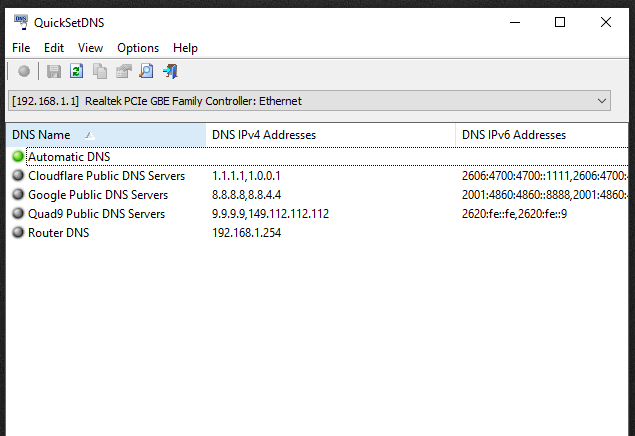Click the Properties toolbar icon
Screen dimensions: 635x436
click(123, 71)
